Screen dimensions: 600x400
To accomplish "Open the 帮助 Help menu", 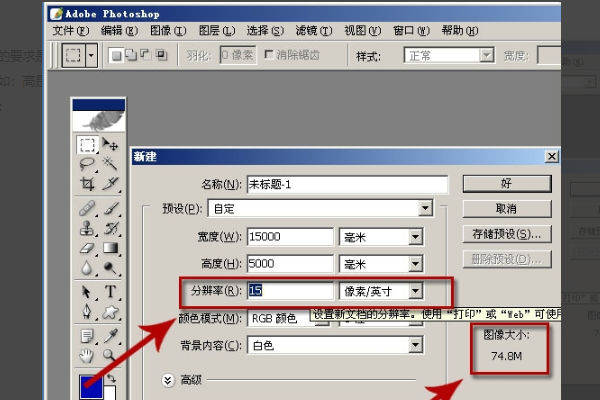I will tap(460, 31).
